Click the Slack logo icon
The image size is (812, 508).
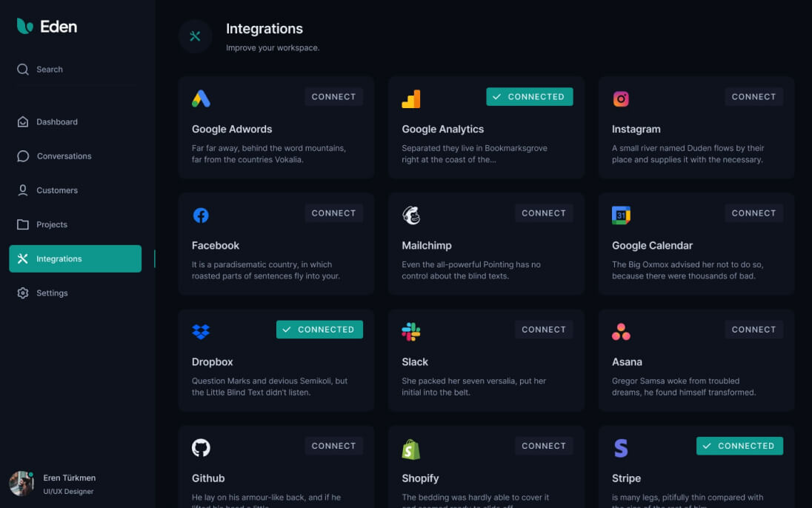[x=411, y=332]
